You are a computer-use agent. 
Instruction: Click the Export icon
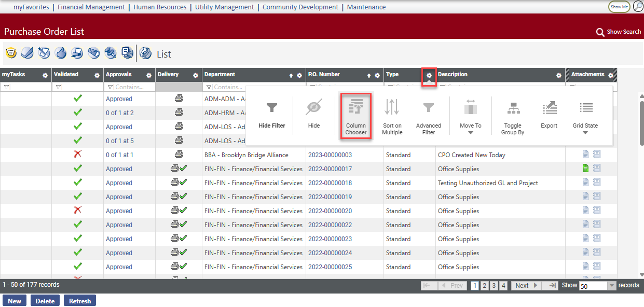click(x=549, y=115)
